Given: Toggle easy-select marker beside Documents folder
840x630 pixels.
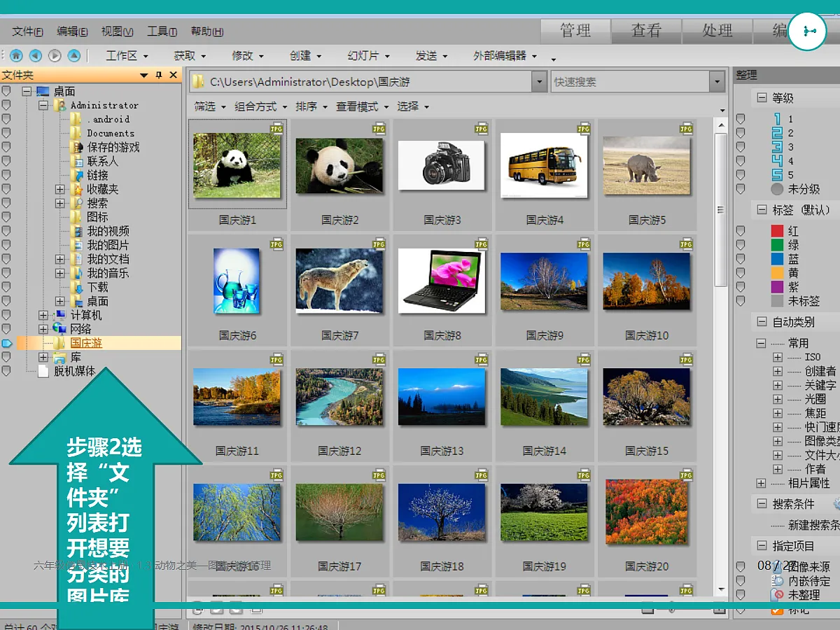Looking at the screenshot, I should [6, 133].
